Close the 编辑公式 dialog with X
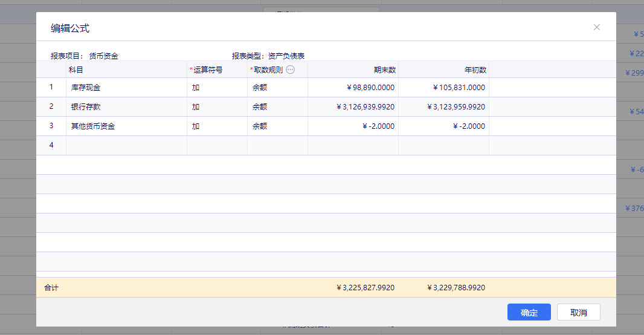This screenshot has width=644, height=335. [597, 27]
